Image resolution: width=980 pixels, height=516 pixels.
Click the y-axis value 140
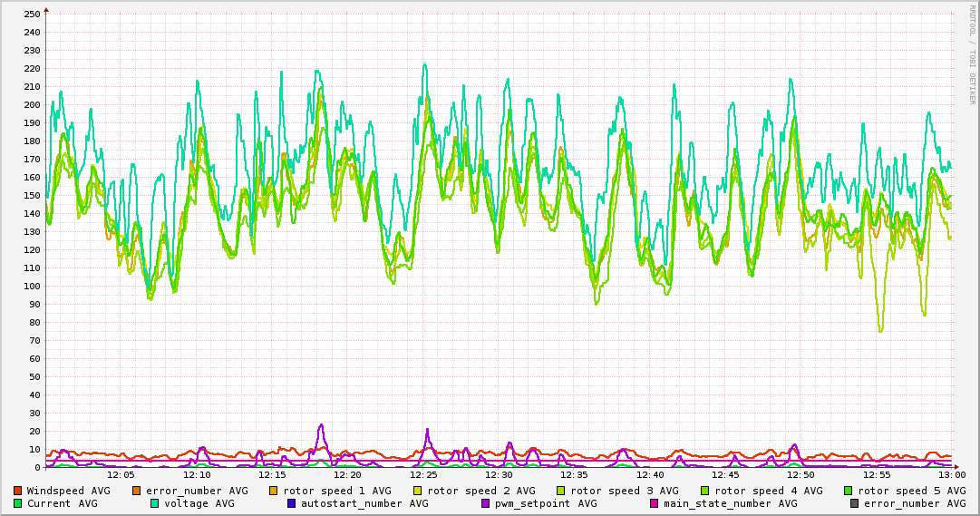(x=31, y=213)
